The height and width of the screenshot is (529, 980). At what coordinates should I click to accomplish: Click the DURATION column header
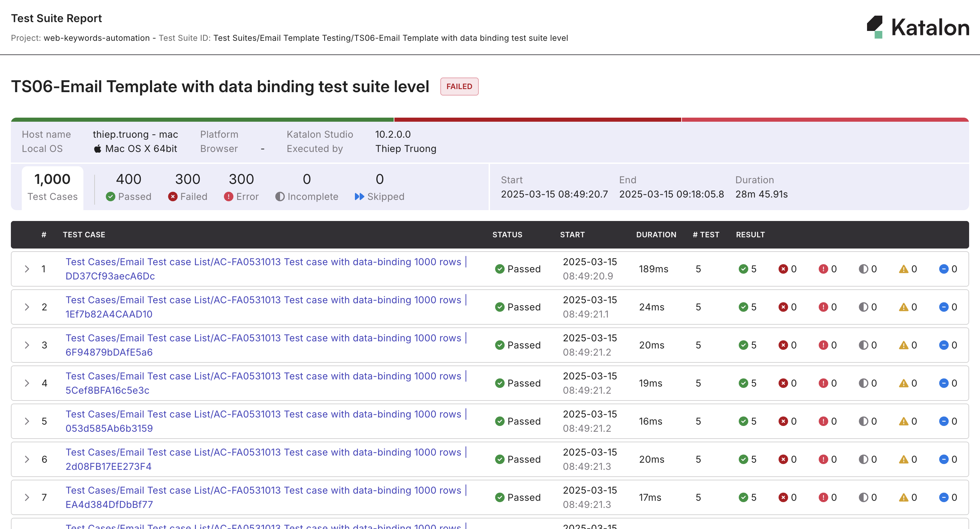(656, 235)
